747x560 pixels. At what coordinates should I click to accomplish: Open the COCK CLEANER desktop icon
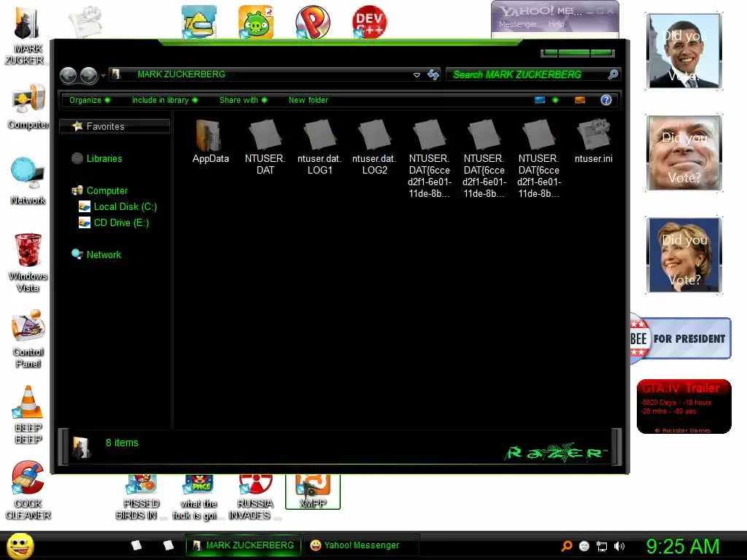click(28, 491)
